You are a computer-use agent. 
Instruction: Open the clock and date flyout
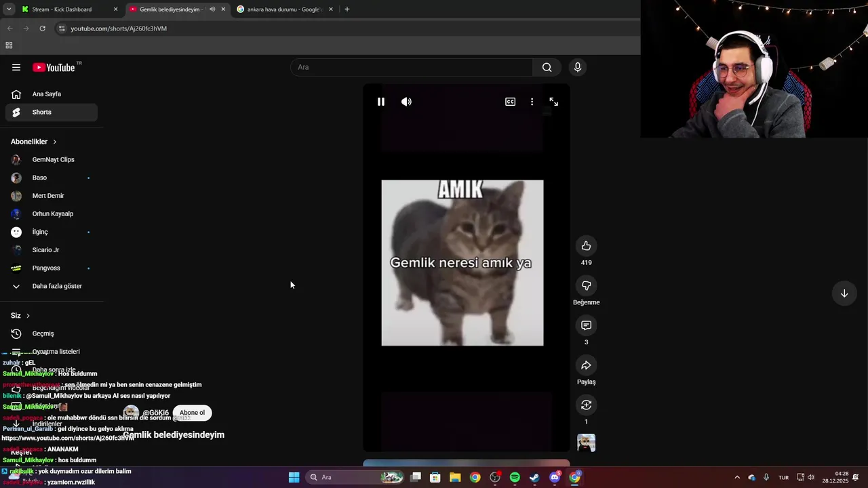[835, 477]
